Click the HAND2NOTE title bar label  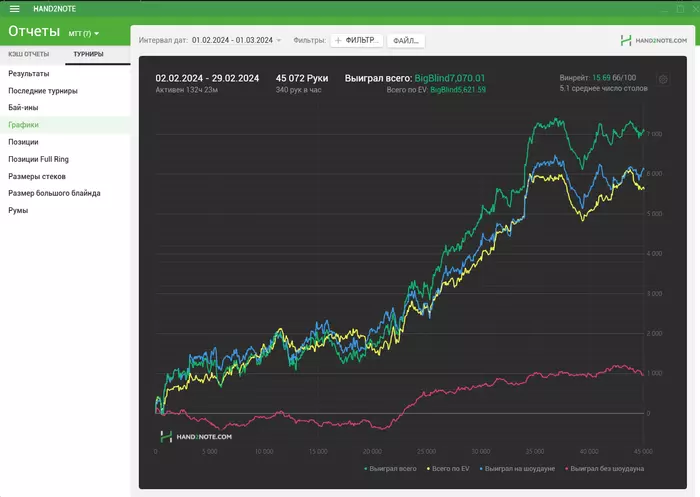pyautogui.click(x=54, y=9)
